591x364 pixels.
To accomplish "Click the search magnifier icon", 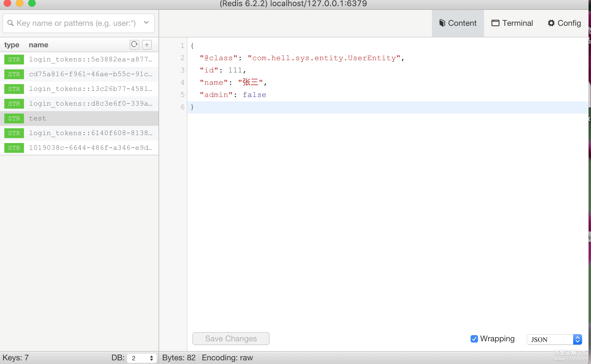I will [x=10, y=23].
